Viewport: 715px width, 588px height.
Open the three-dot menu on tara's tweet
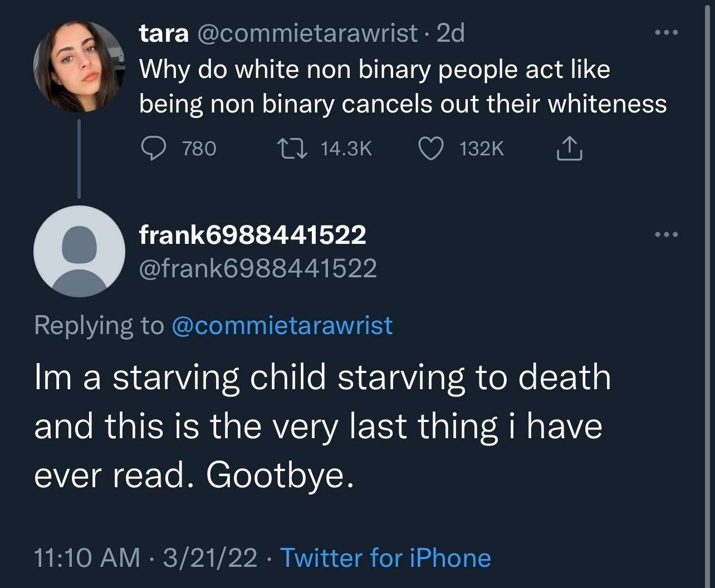(x=667, y=32)
